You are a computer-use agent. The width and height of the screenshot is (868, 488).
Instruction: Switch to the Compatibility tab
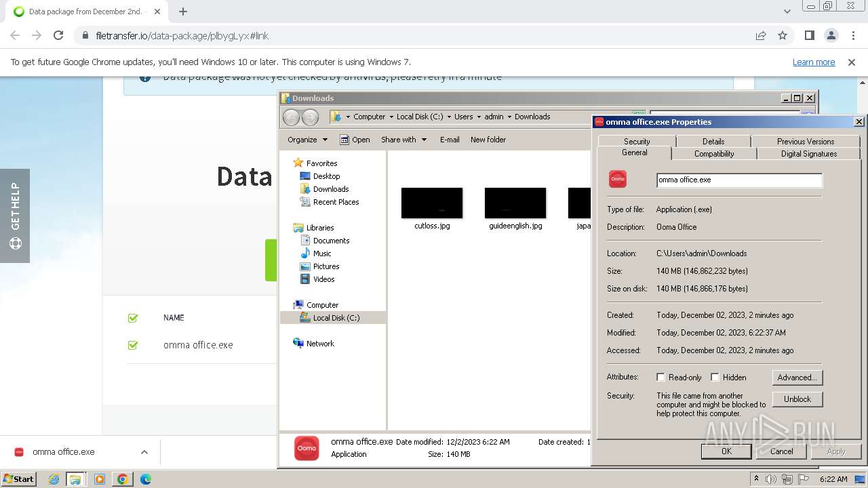coord(714,154)
